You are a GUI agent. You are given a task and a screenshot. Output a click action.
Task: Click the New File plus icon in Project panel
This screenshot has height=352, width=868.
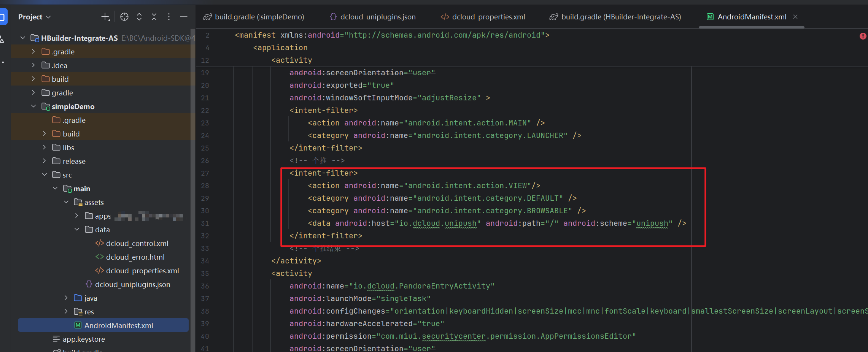(105, 17)
